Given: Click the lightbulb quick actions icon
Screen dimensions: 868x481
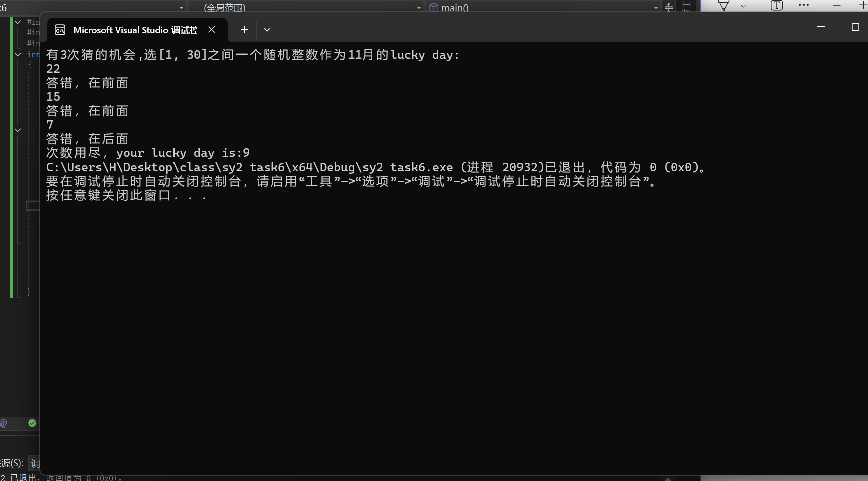Looking at the screenshot, I should pos(4,423).
